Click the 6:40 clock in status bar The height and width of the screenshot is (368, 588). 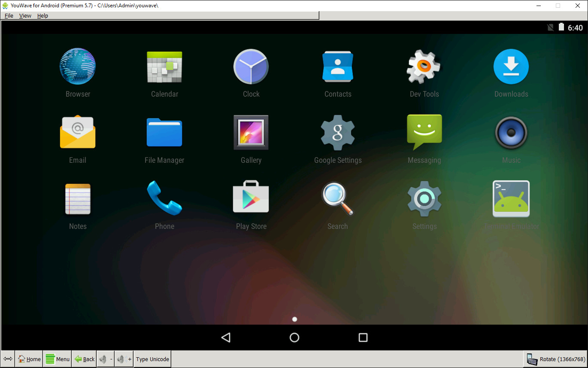pos(575,28)
